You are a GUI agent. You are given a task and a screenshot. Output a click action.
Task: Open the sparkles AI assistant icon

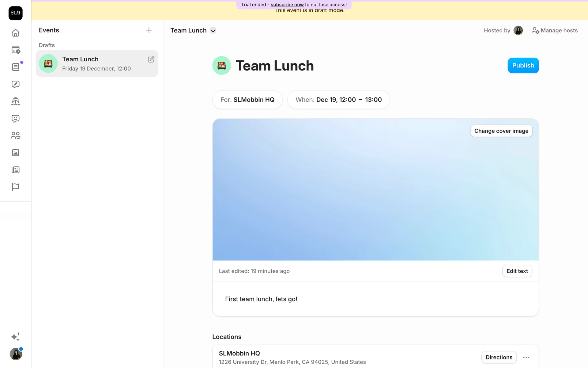[15, 337]
